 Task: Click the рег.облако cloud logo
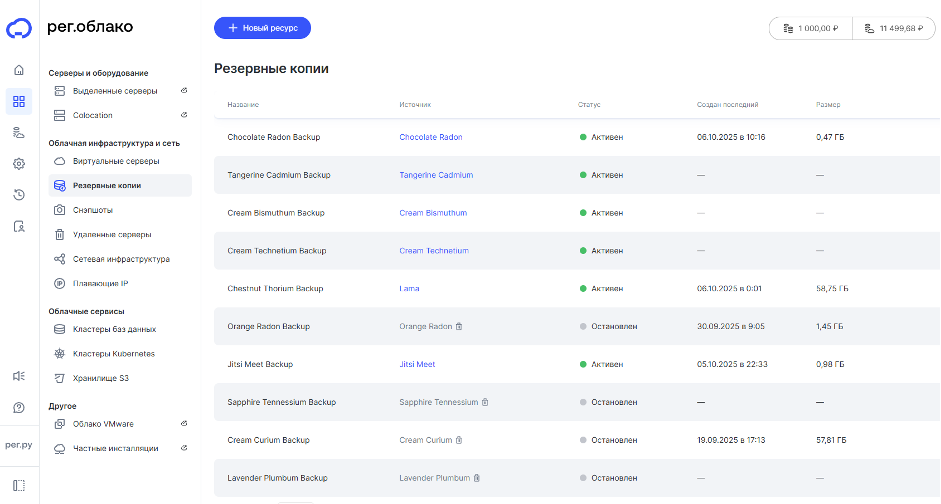[x=19, y=28]
